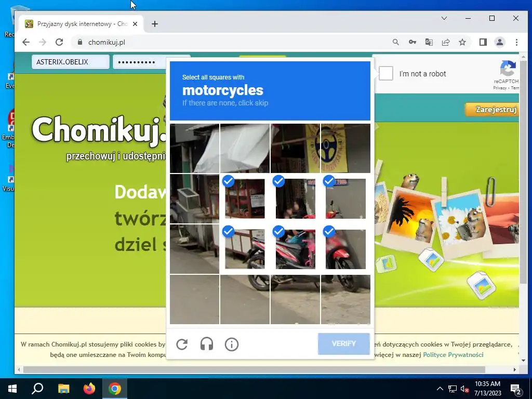The image size is (532, 399).
Task: Show hidden system tray icons
Action: 440,389
